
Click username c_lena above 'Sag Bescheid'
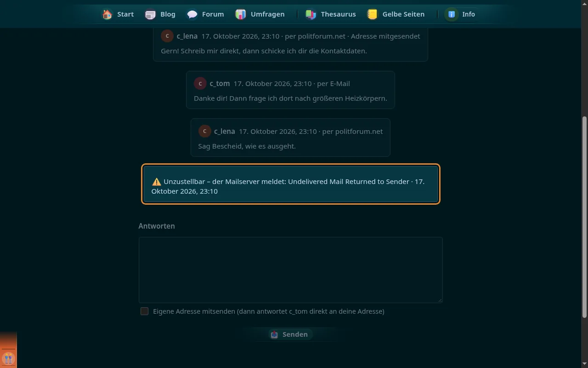225,132
